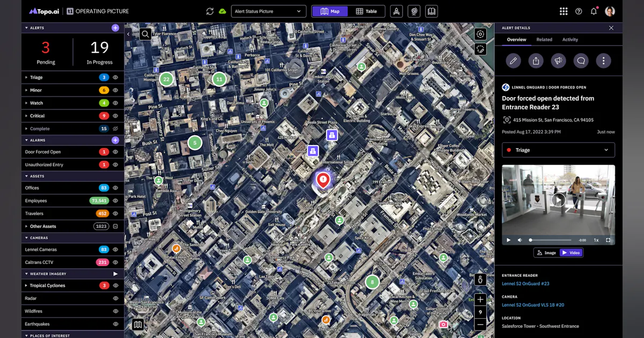The image size is (644, 338).
Task: Zoom out the map with minus button
Action: [480, 324]
